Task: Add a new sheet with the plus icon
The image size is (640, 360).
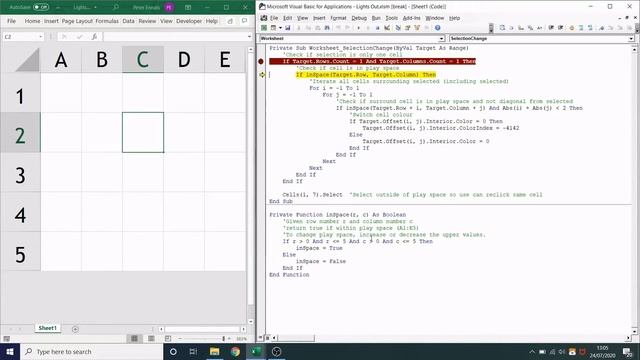Action: (75, 329)
